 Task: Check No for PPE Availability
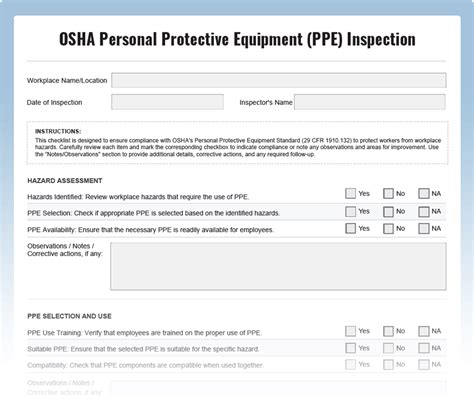coord(388,229)
